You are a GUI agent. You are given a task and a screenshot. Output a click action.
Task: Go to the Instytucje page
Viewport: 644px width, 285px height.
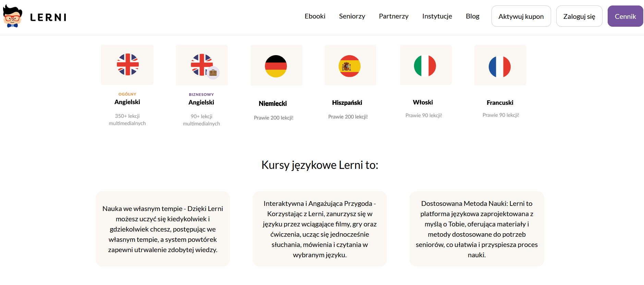click(x=437, y=16)
